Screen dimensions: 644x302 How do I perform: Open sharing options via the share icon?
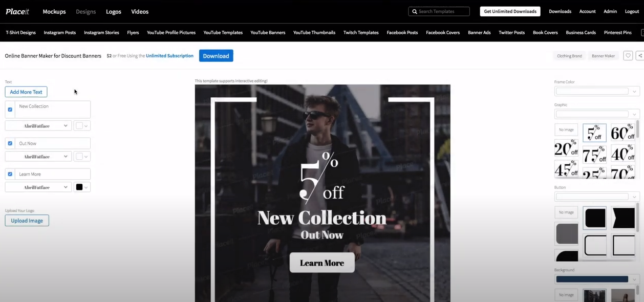click(640, 55)
